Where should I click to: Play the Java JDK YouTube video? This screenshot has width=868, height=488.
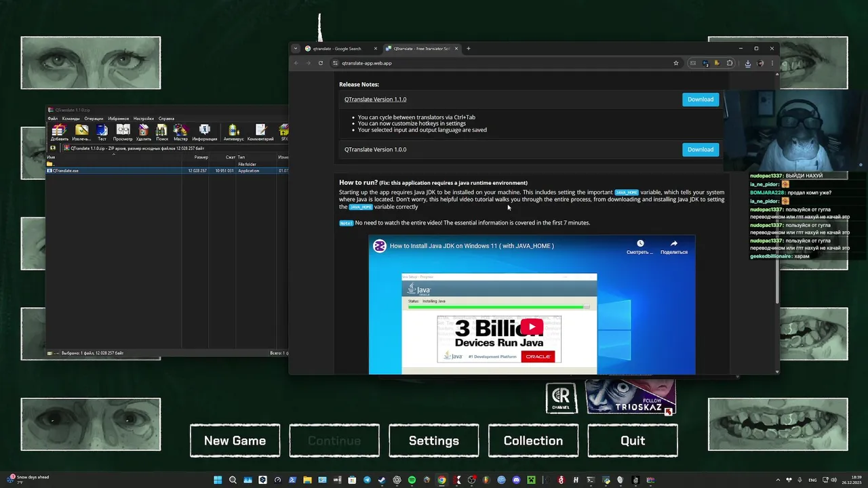[532, 327]
